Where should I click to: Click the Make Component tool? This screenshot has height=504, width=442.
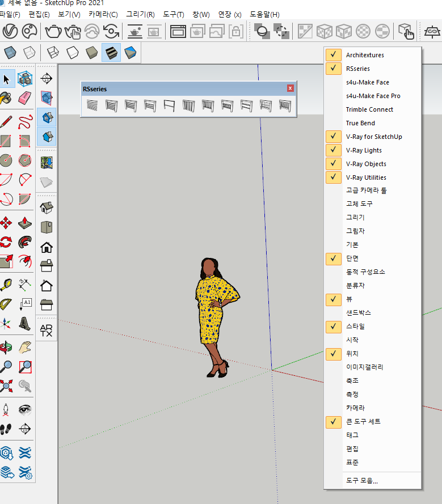(x=25, y=79)
